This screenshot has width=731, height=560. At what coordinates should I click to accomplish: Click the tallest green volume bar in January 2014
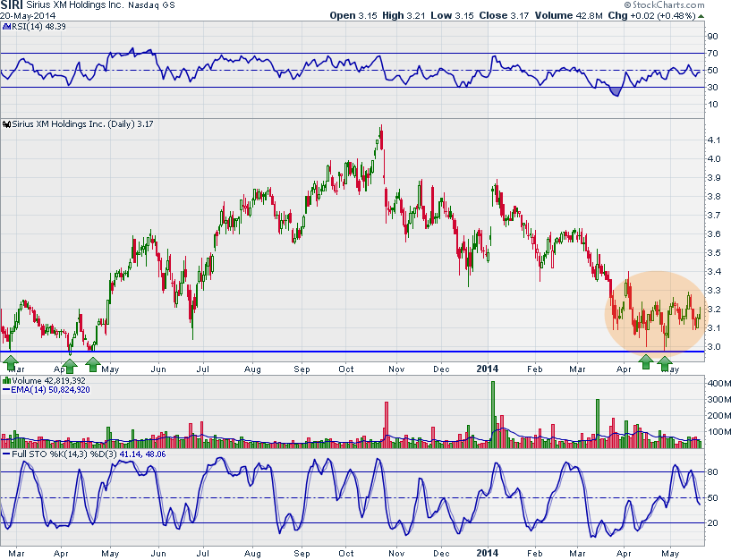tap(493, 414)
